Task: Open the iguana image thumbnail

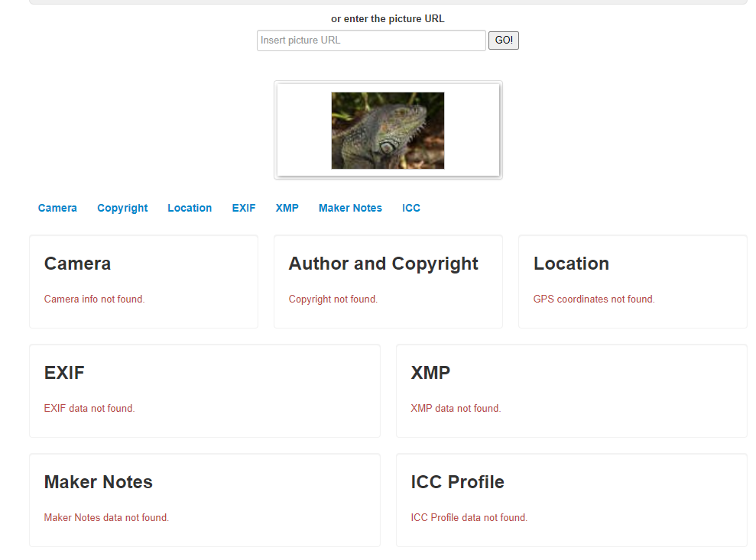Action: (388, 131)
